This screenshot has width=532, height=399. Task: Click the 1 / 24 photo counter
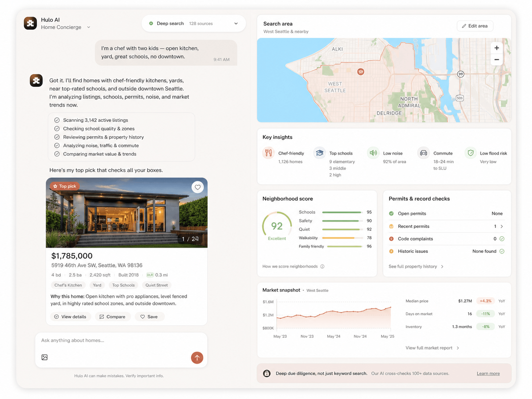click(190, 239)
